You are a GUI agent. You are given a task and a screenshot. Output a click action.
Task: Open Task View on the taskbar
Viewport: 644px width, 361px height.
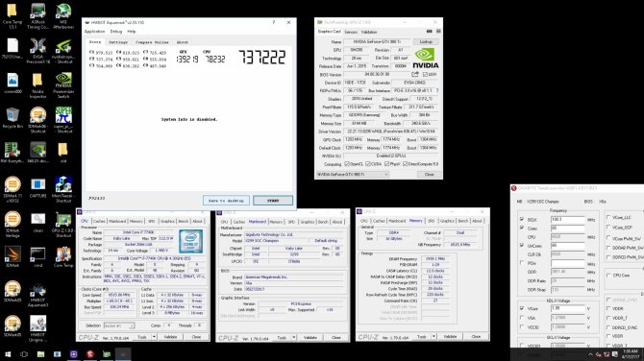click(24, 354)
